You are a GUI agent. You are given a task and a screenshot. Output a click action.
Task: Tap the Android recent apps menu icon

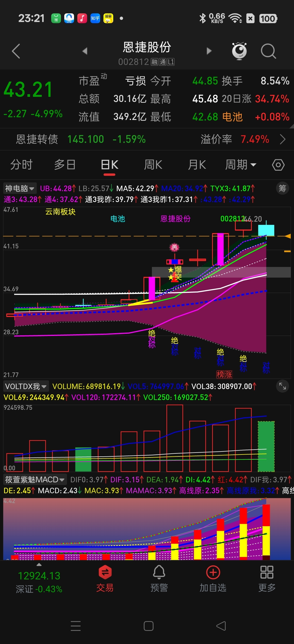(x=76, y=626)
